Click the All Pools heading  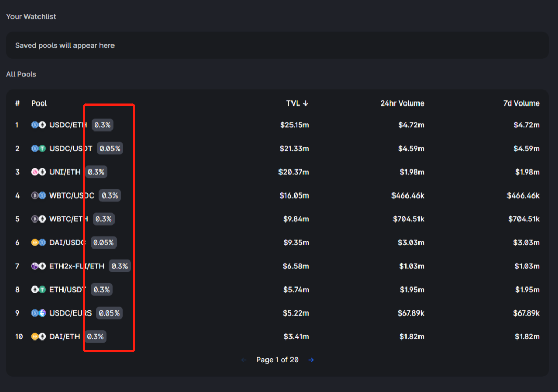[x=21, y=74]
